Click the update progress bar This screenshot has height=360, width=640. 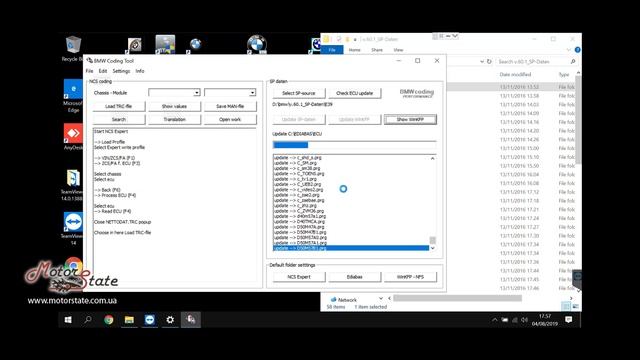click(354, 144)
